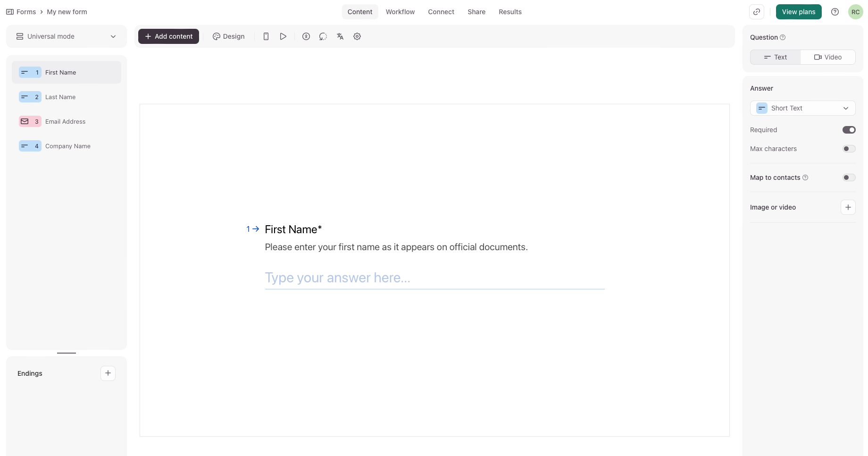The height and width of the screenshot is (456, 868).
Task: Select the Email Address question
Action: point(66,121)
